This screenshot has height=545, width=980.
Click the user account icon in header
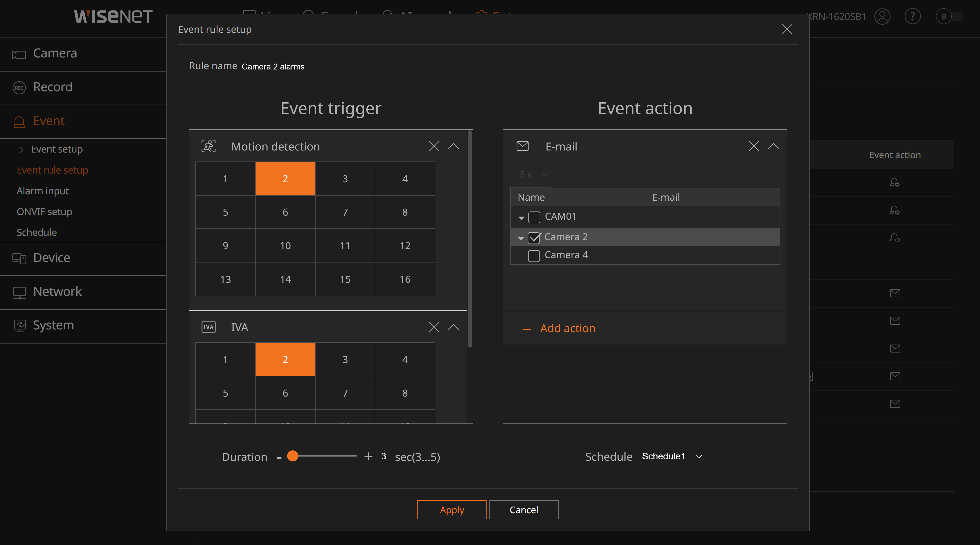(882, 17)
